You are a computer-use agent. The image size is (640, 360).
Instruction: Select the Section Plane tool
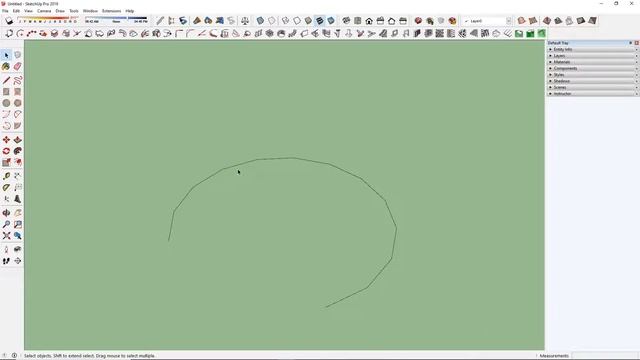tap(18, 261)
